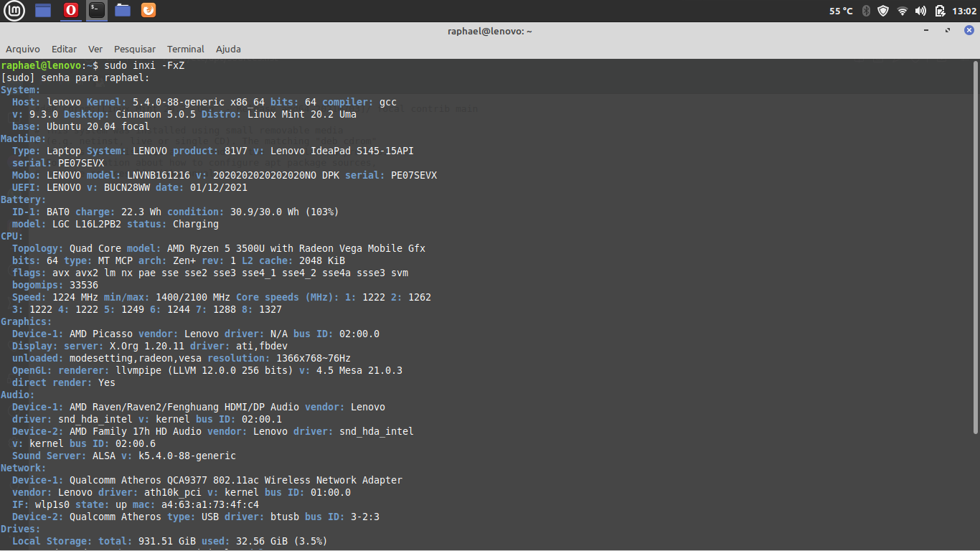The height and width of the screenshot is (551, 980).
Task: Click the 'Graphics:' section heading
Action: (x=27, y=321)
